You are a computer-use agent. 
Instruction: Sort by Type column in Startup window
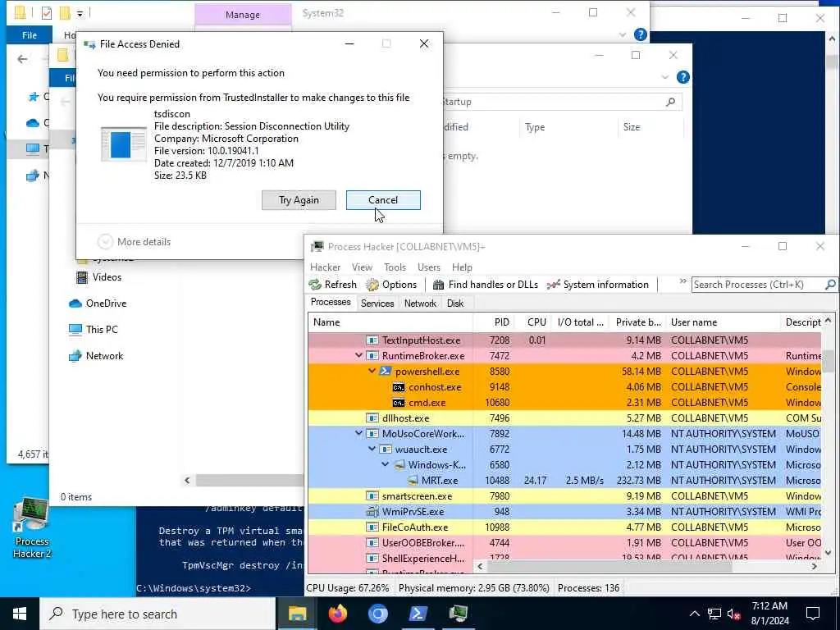pyautogui.click(x=568, y=127)
